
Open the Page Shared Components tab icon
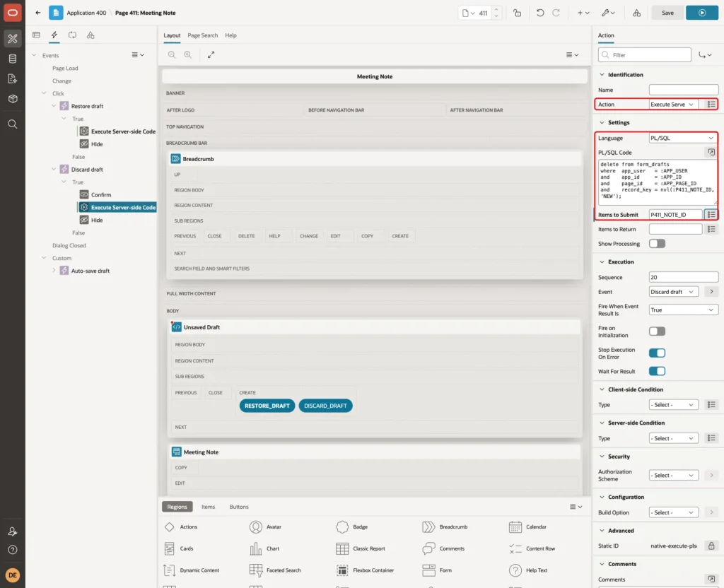(90, 35)
